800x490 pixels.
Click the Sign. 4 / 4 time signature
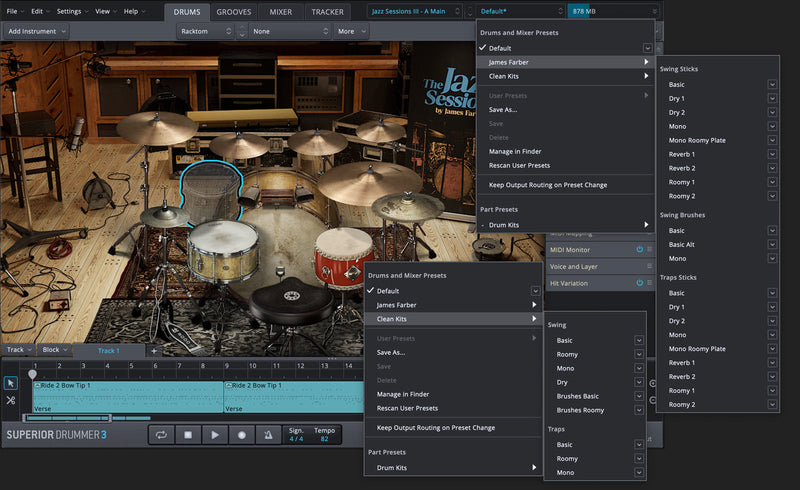[296, 434]
